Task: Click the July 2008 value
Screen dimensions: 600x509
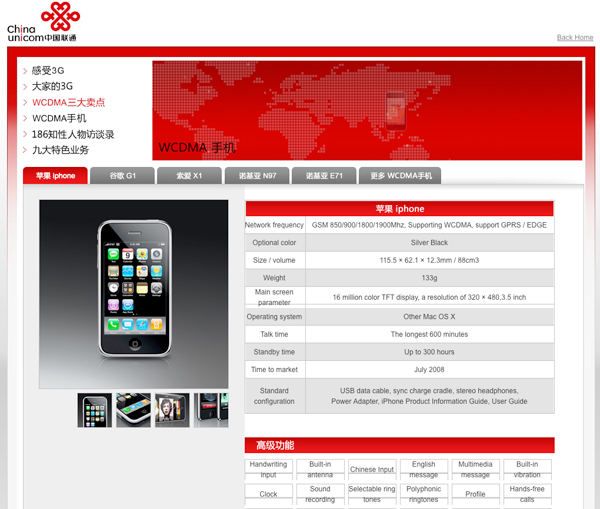Action: click(x=429, y=369)
